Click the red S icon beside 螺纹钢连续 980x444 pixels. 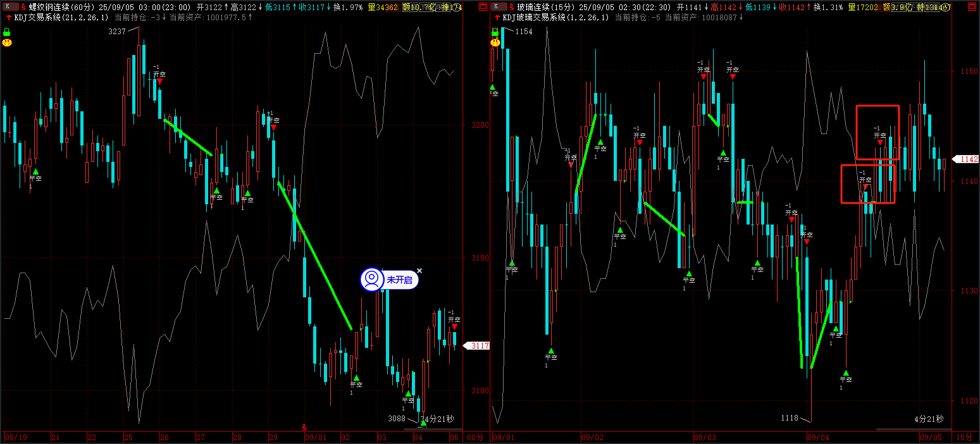pos(23,7)
